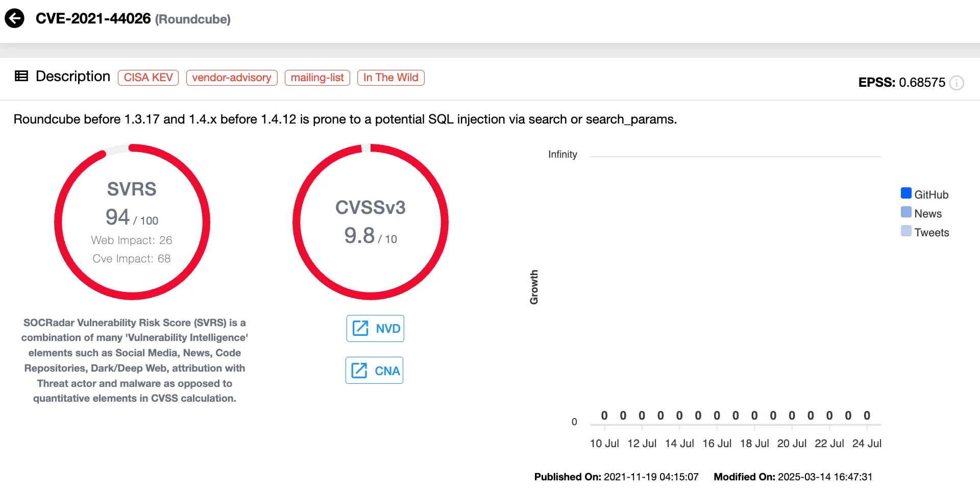Open the EPSS info icon
The width and height of the screenshot is (980, 489).
pos(957,83)
